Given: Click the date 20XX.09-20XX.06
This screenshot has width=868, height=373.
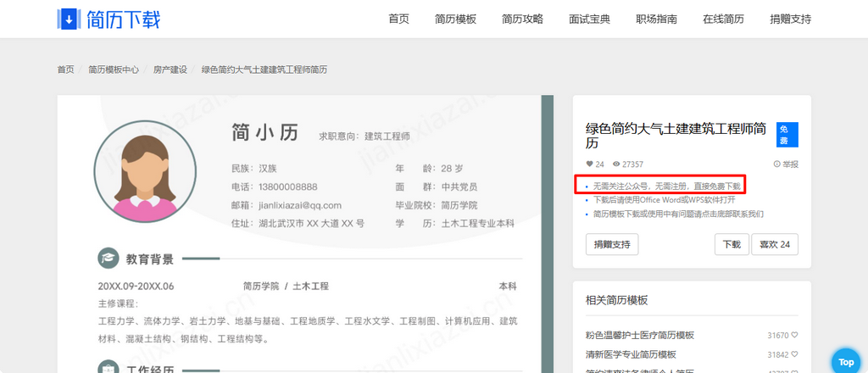Looking at the screenshot, I should click(x=136, y=287).
